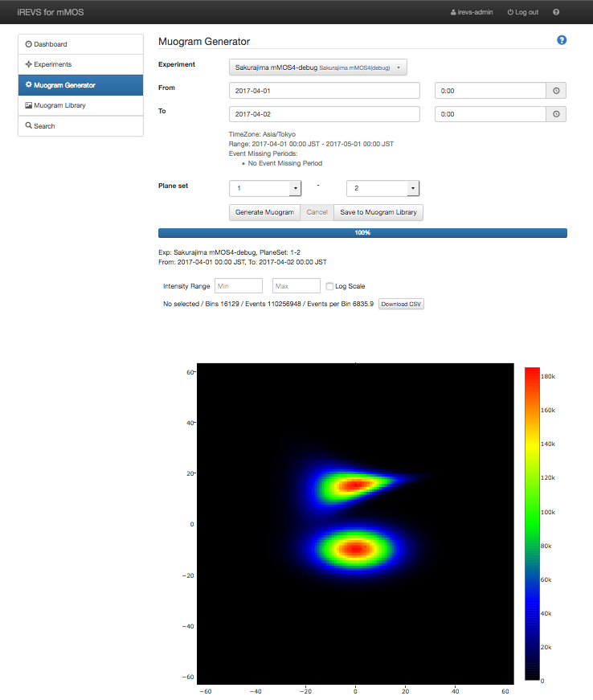Click the clock icon for To time
Screen dimensions: 593x700
click(x=556, y=115)
